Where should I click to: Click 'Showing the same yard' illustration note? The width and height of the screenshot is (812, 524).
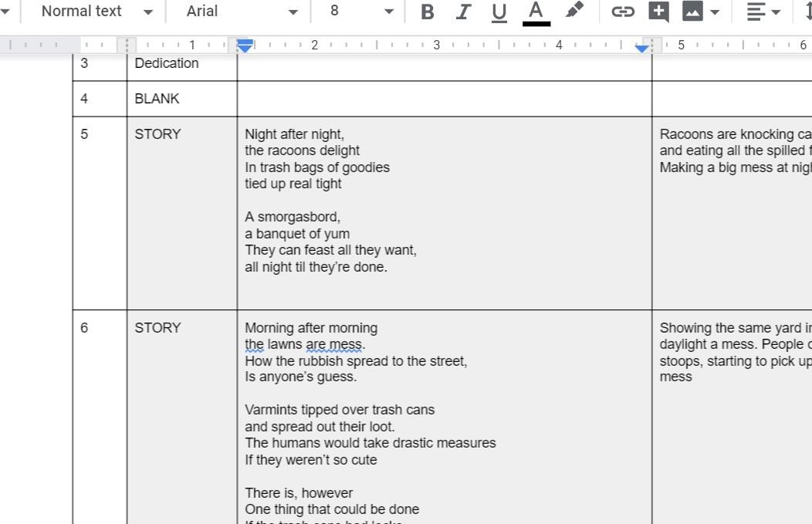tap(736, 328)
